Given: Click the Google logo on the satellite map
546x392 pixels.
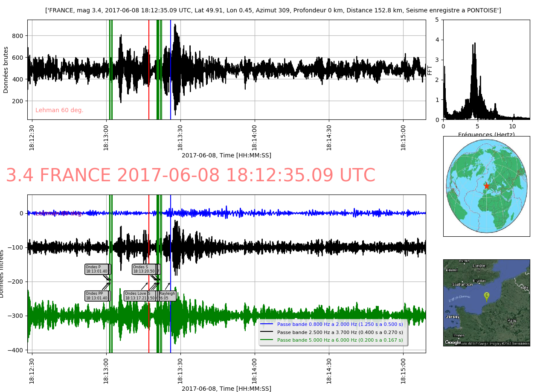Looking at the screenshot, I should (x=453, y=342).
